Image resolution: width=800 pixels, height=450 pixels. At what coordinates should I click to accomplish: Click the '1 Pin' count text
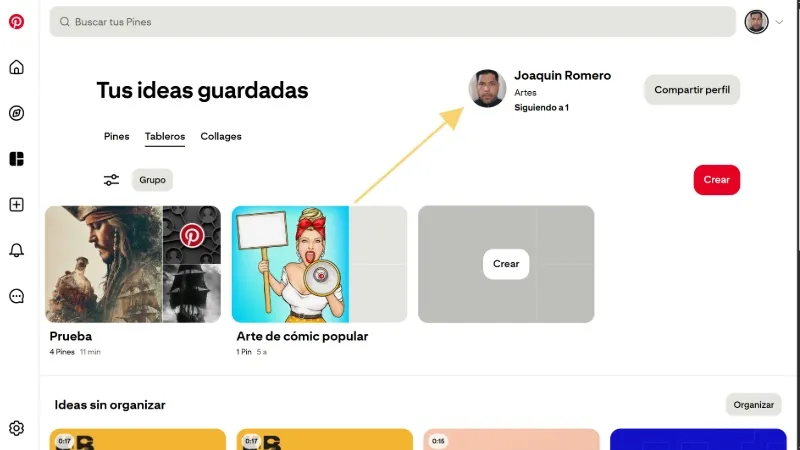coord(243,352)
